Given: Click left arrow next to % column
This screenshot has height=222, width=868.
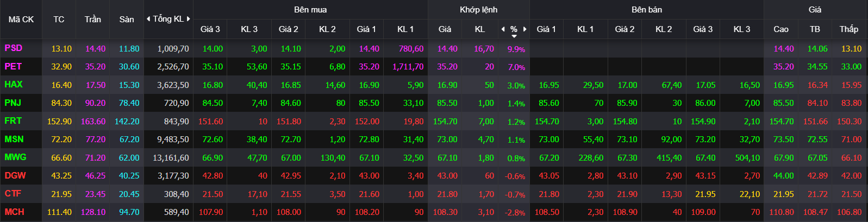Looking at the screenshot, I should pos(503,29).
